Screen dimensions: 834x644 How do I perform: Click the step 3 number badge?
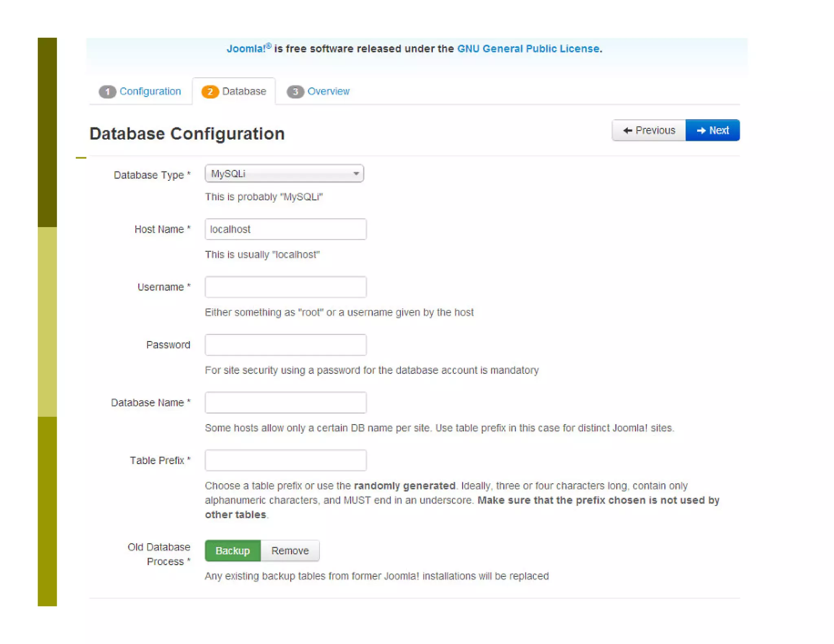295,92
